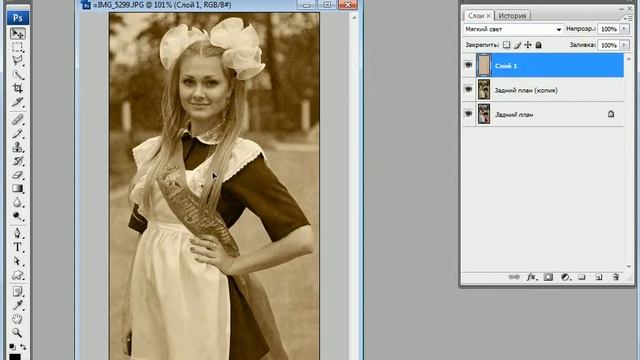Add a layer mask
The width and height of the screenshot is (640, 360).
click(x=548, y=277)
